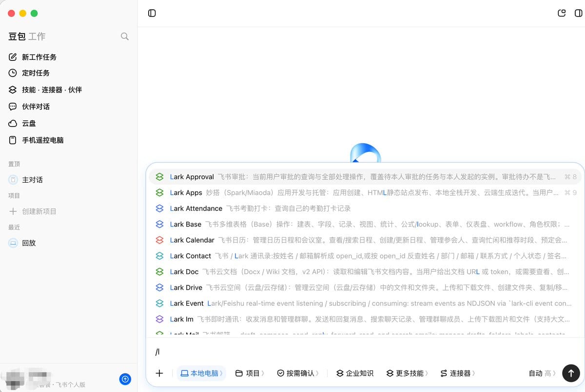Click the blue icon beside Lark Drive

pyautogui.click(x=159, y=287)
